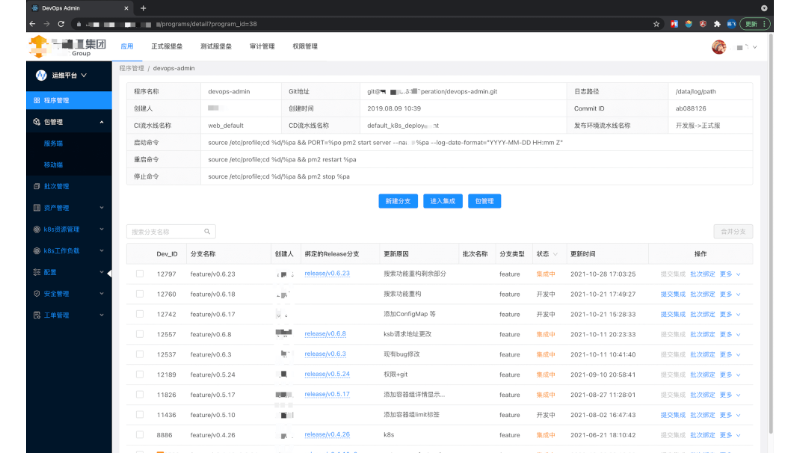Click the 程序管理 grid icon in sidebar
The width and height of the screenshot is (800, 453).
click(37, 100)
